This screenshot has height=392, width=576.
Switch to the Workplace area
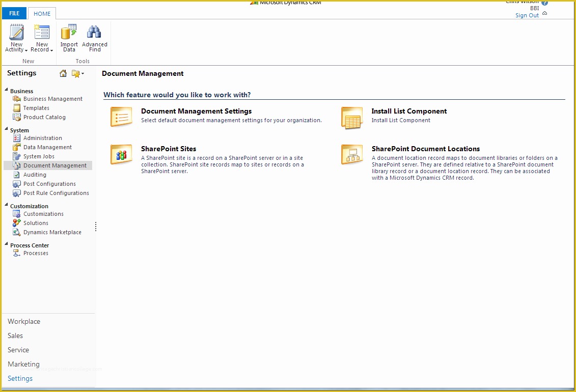(24, 322)
